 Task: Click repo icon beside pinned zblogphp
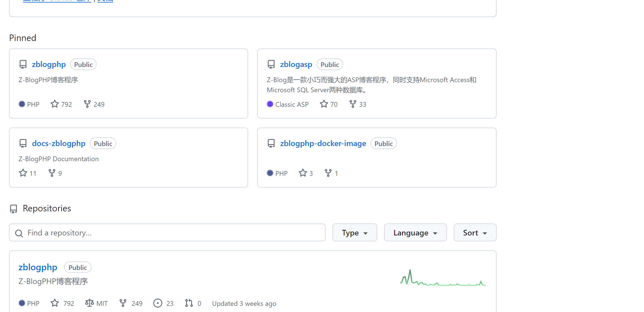click(23, 64)
